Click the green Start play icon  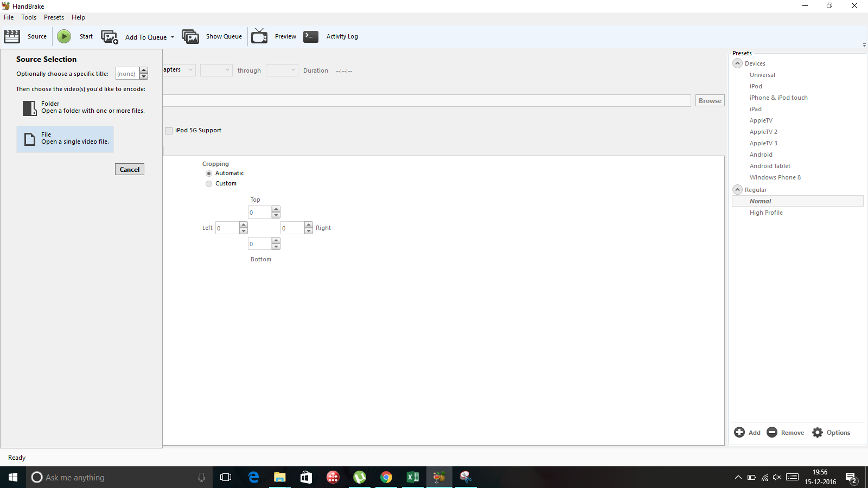[64, 36]
